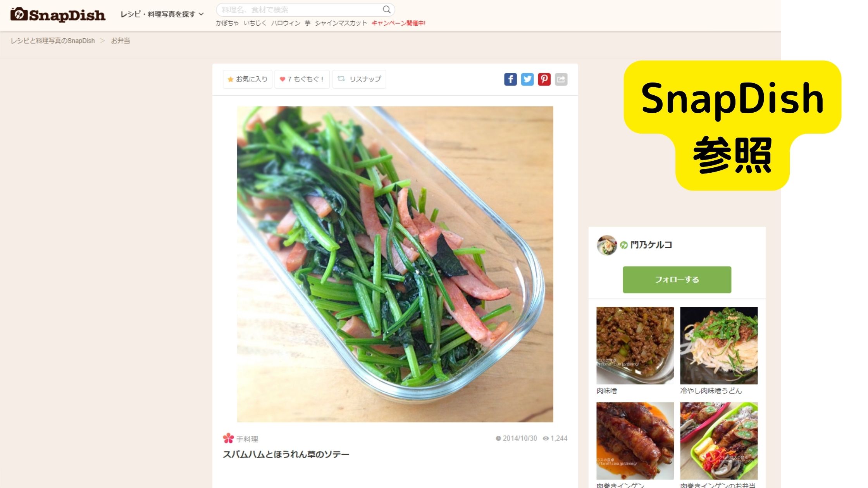Image resolution: width=868 pixels, height=488 pixels.
Task: Share the recipe on Facebook
Action: [510, 79]
